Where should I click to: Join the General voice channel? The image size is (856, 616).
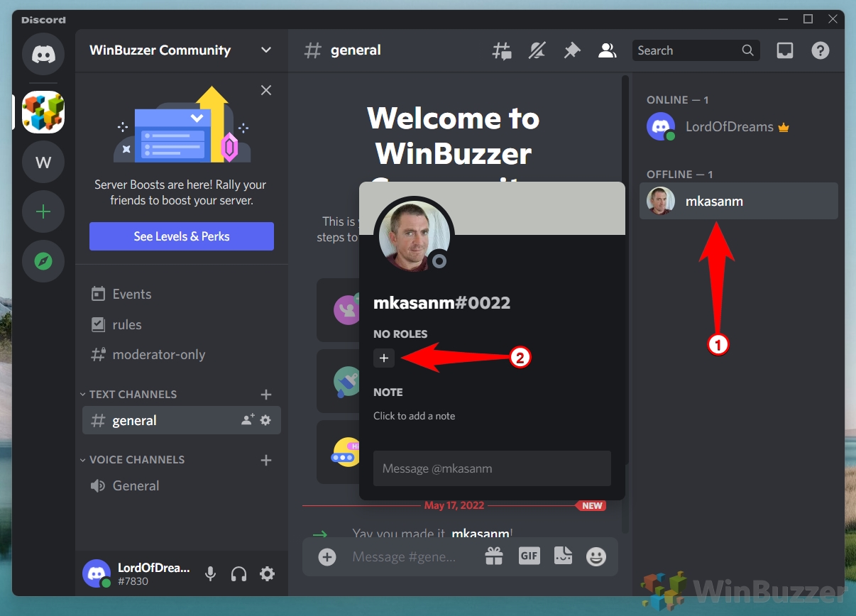pos(182,486)
